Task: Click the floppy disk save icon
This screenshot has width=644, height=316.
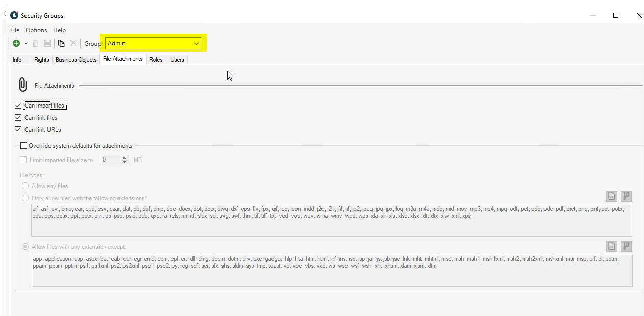Action: pos(47,44)
